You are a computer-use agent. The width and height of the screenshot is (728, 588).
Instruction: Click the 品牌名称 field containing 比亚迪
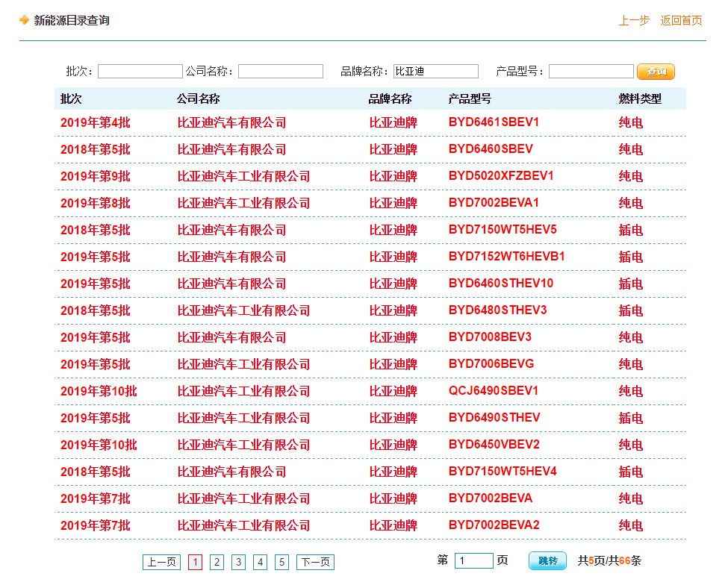click(x=435, y=72)
